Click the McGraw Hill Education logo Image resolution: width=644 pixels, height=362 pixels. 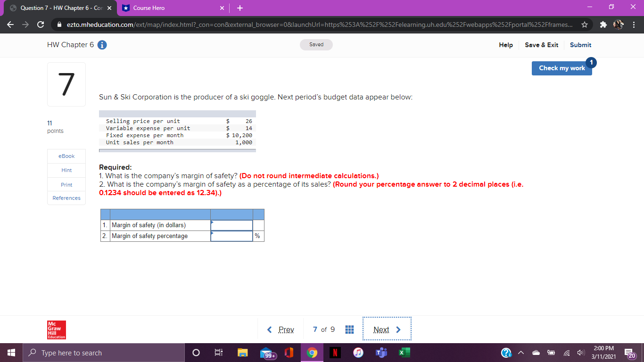(x=57, y=330)
